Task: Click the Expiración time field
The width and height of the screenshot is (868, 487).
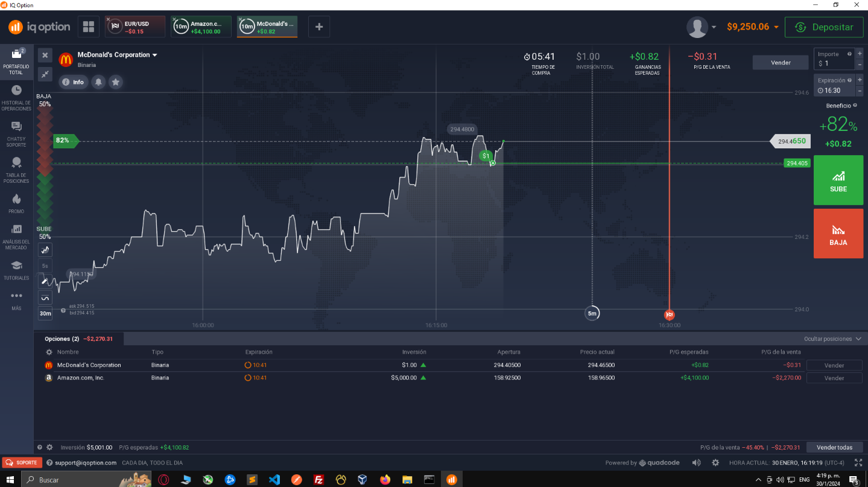Action: [x=834, y=85]
